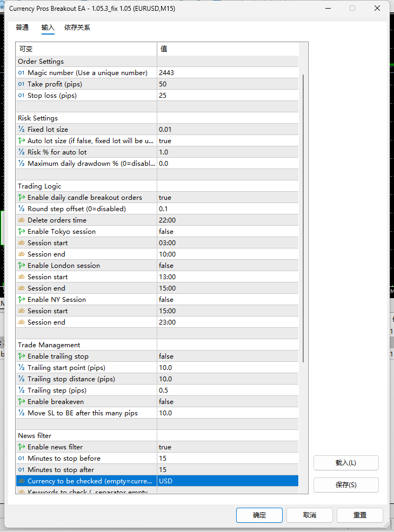
Task: Toggle the Auto lot size value true
Action: point(228,140)
